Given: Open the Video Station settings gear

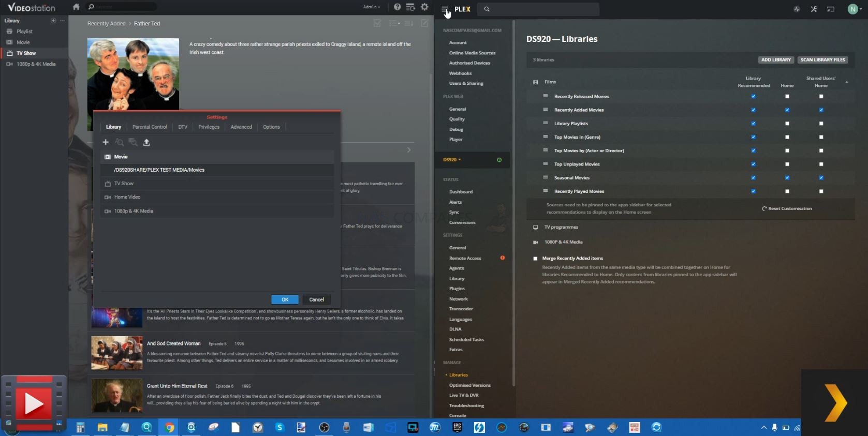Looking at the screenshot, I should click(x=424, y=7).
